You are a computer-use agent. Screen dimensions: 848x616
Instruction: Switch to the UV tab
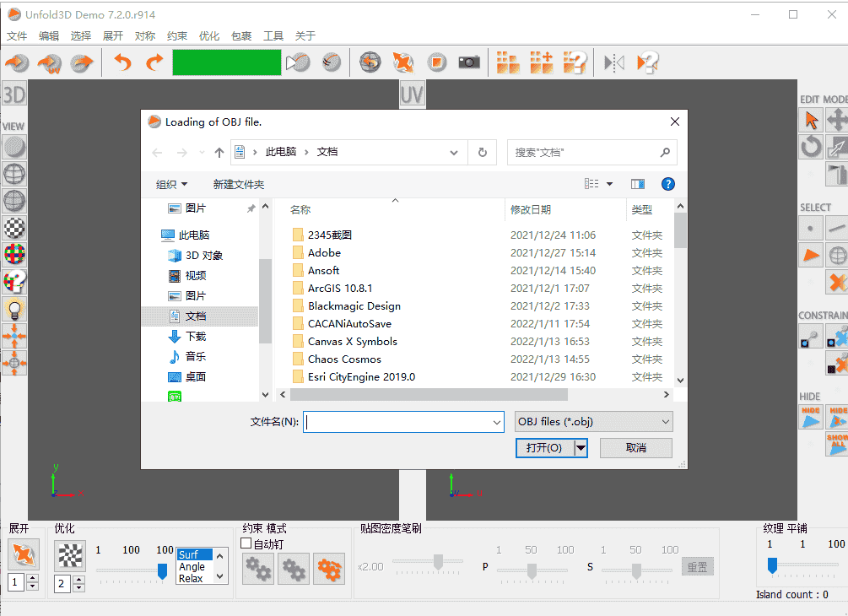[412, 94]
